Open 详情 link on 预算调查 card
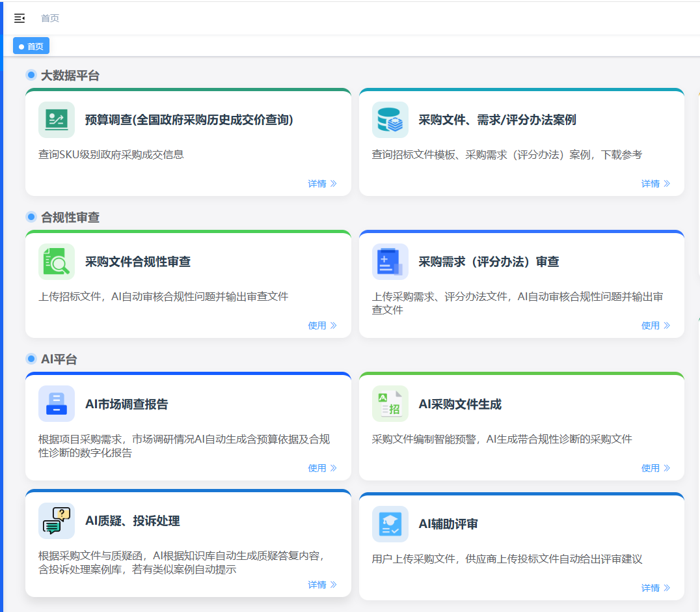 pos(322,184)
